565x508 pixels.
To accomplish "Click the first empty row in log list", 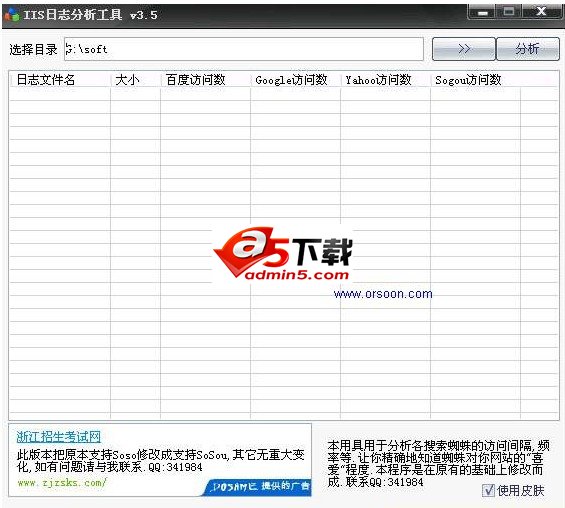I will [284, 94].
